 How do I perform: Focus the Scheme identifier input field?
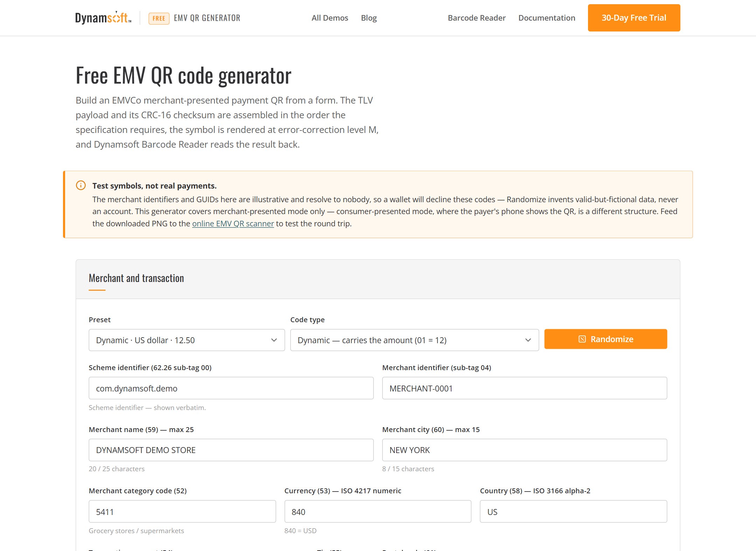231,388
